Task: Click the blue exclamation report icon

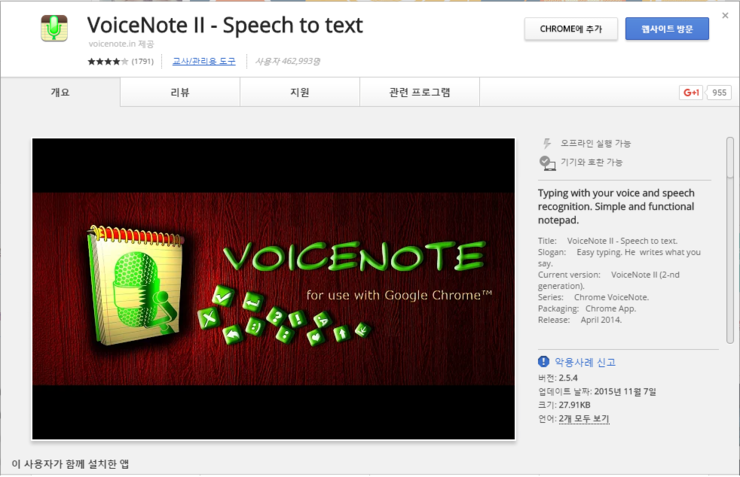Action: (544, 361)
